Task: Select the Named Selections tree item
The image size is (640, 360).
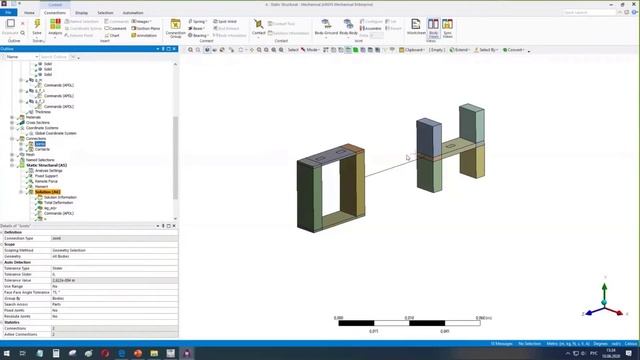Action: click(x=40, y=160)
